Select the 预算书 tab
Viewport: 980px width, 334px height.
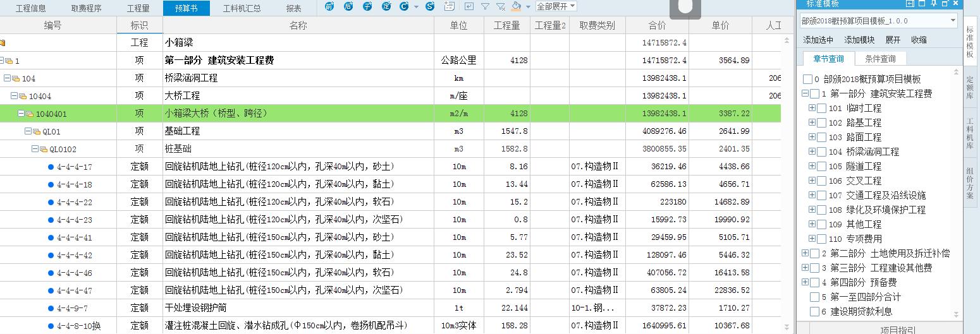186,8
